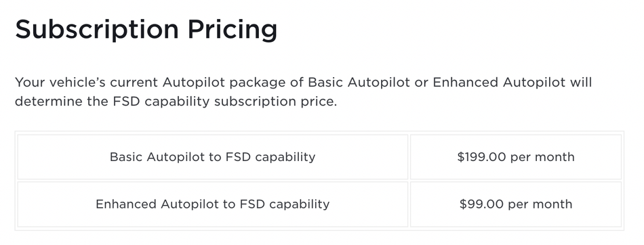Click the word "Enhanced" in the table
Viewport: 644px width, 245px height.
[126, 204]
